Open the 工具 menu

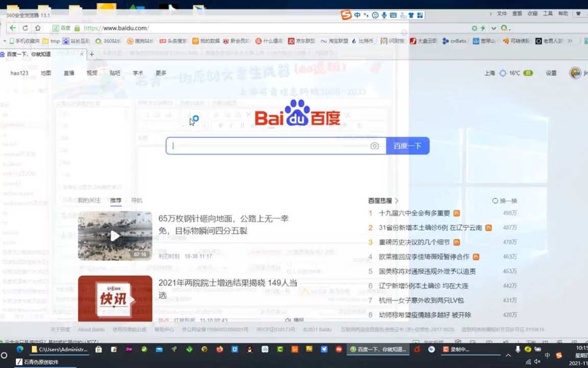[x=548, y=13]
